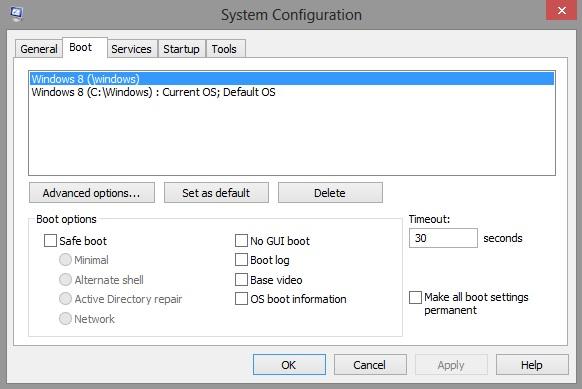Check the Base video option

[x=241, y=280]
